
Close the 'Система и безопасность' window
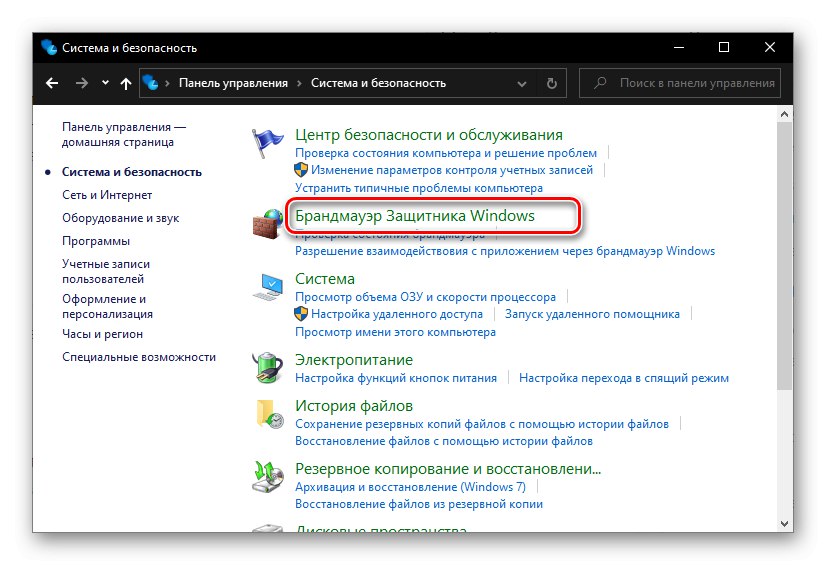click(770, 47)
